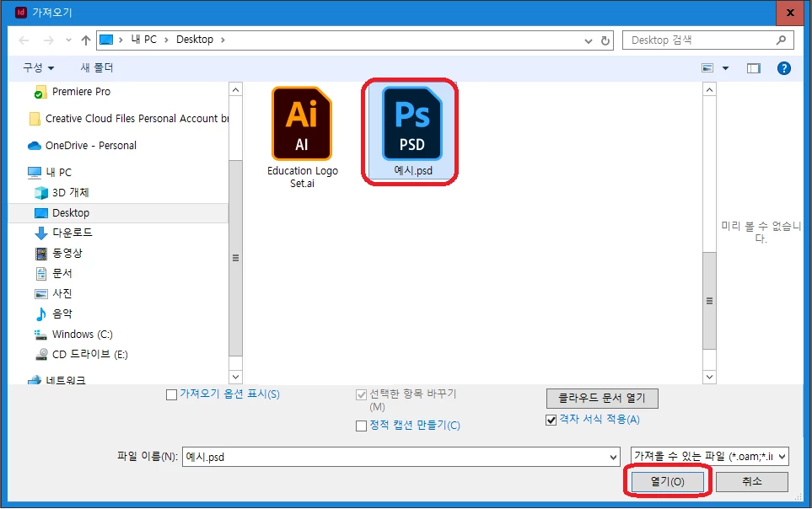
Task: Go up one folder level arrow
Action: [86, 40]
